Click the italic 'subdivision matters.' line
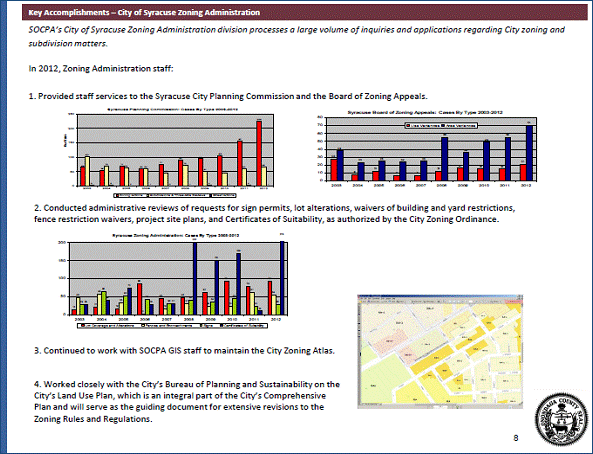593x454 pixels. tap(68, 44)
